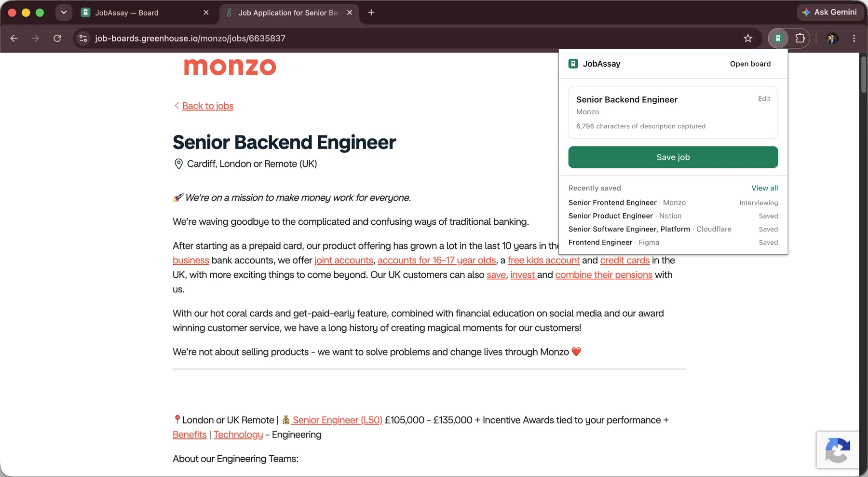The image size is (868, 477).
Task: Close the JobAssay — Board tab
Action: point(206,13)
